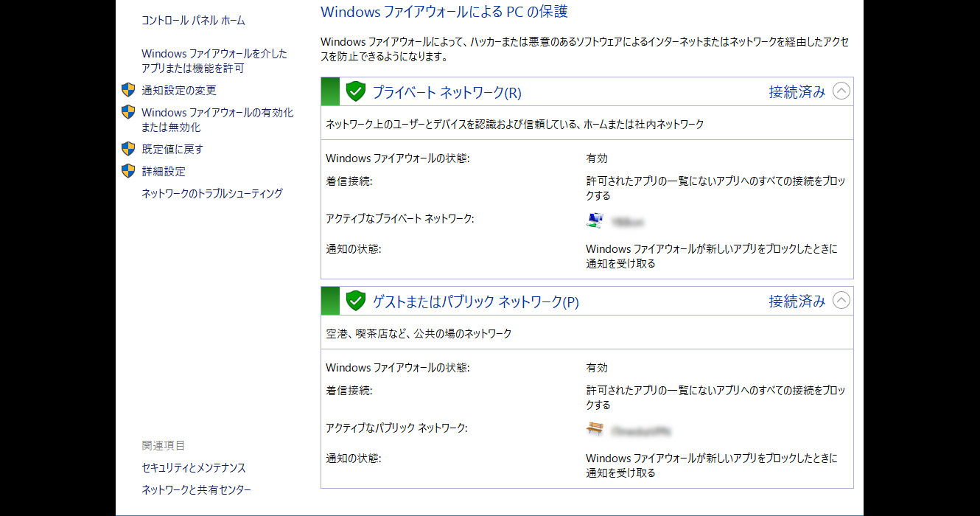Launch ネットワークのトラブルシューティング
The height and width of the screenshot is (516, 980).
(x=211, y=194)
